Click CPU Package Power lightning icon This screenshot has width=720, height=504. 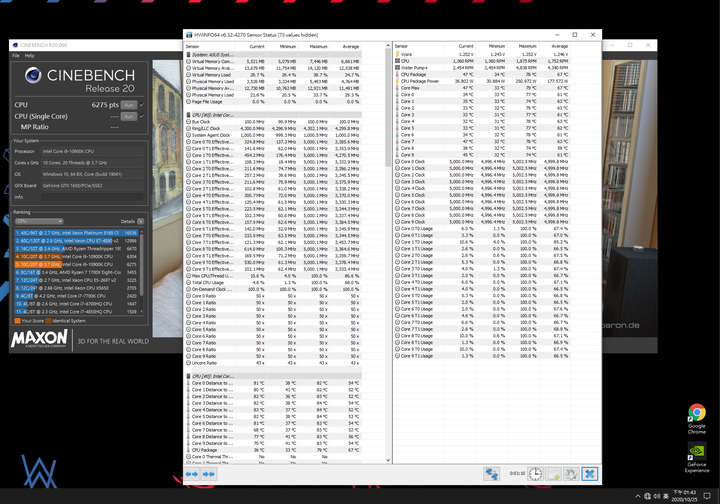tap(398, 81)
